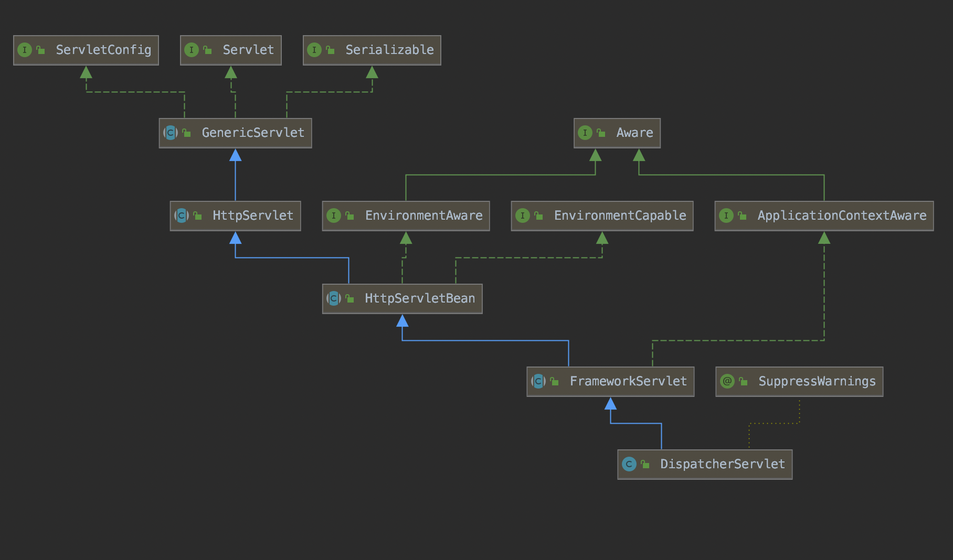Click the interface icon on Aware node

(x=585, y=133)
